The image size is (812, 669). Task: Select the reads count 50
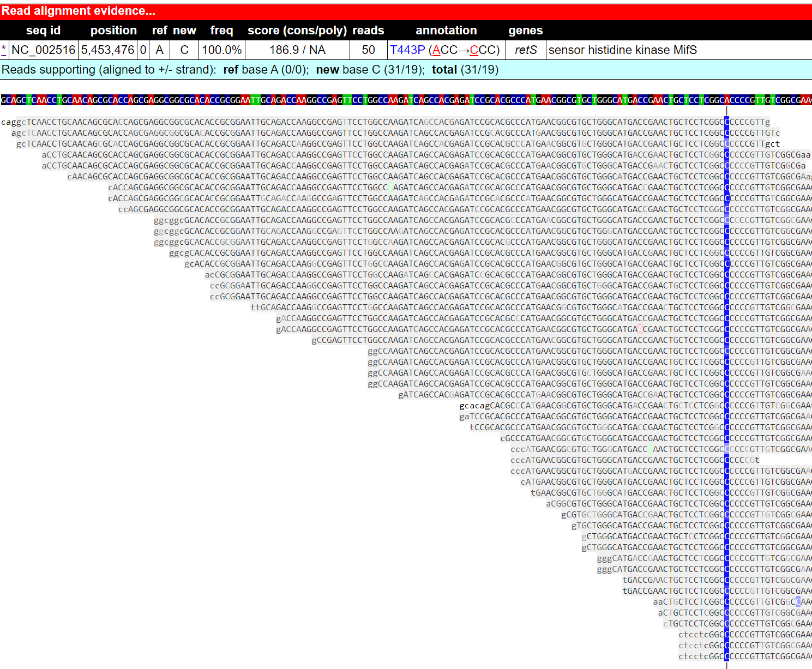click(x=369, y=50)
